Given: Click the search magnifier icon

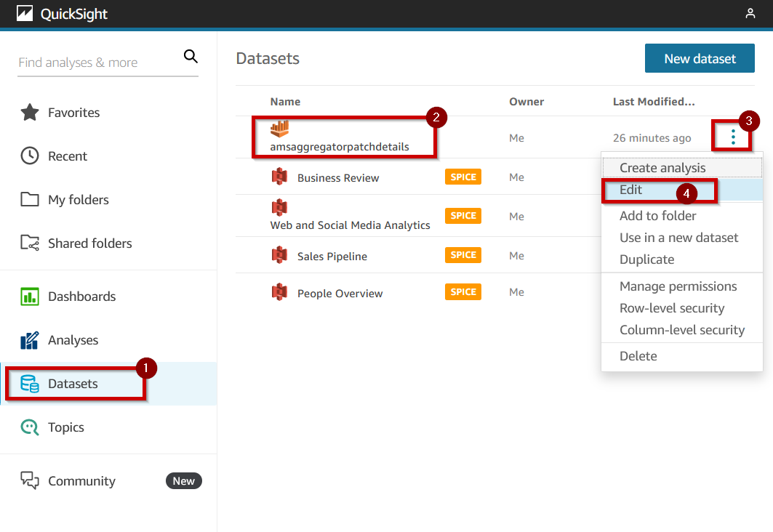Looking at the screenshot, I should coord(191,56).
